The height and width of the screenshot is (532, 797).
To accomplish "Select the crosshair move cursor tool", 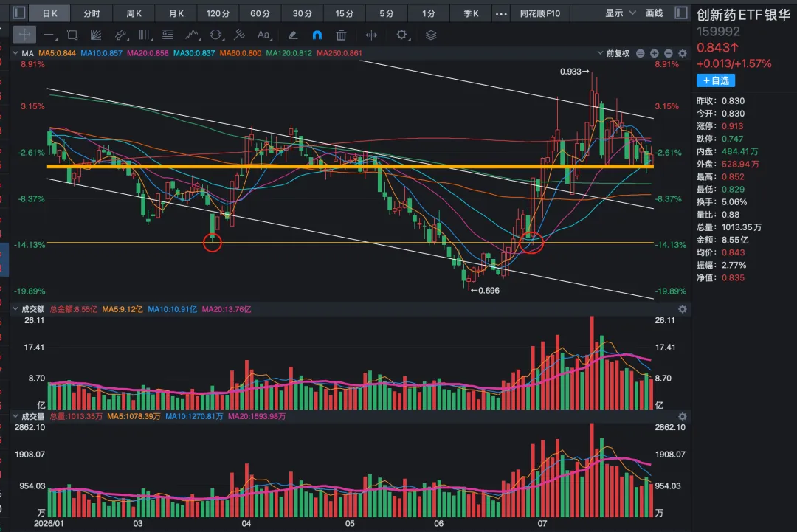I will 24,35.
